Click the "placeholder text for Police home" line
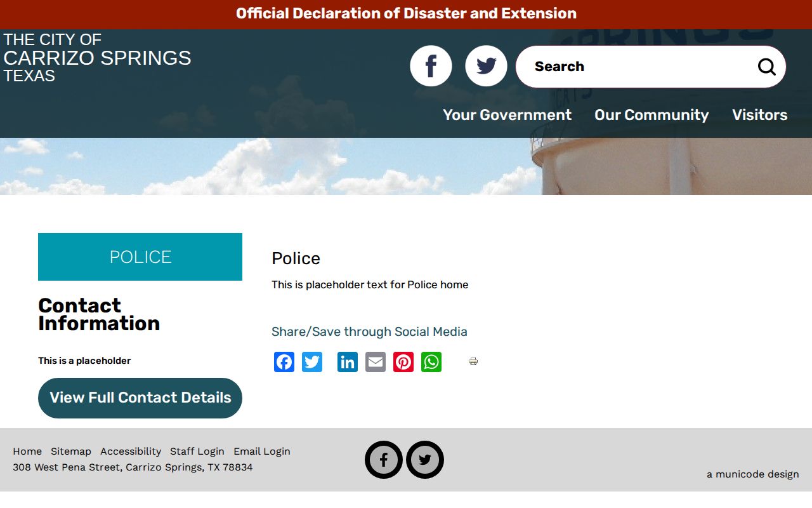 click(370, 284)
